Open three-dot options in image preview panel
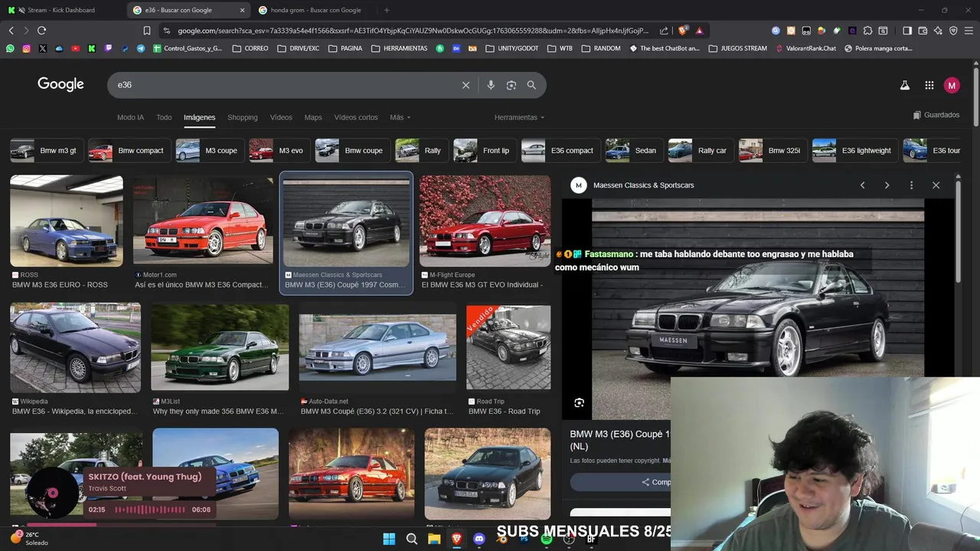Screen dimensions: 980x551 tap(911, 185)
